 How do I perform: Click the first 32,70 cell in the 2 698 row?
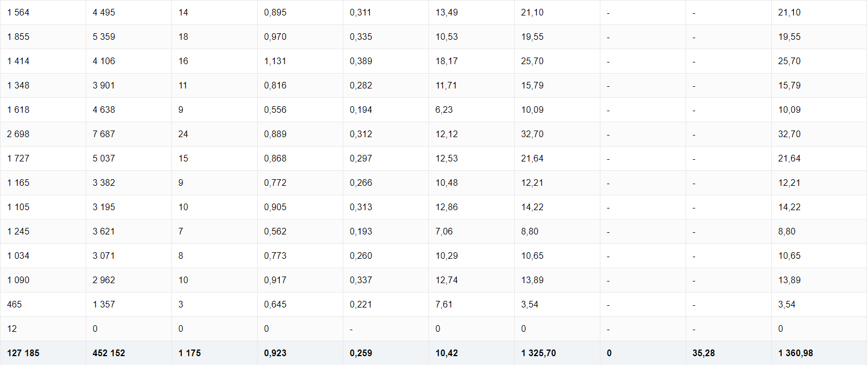click(557, 134)
